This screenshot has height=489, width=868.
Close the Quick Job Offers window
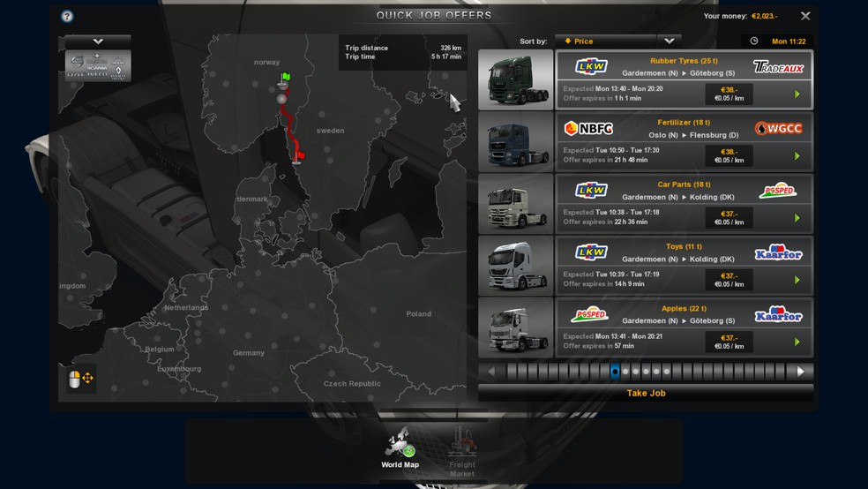click(x=804, y=16)
